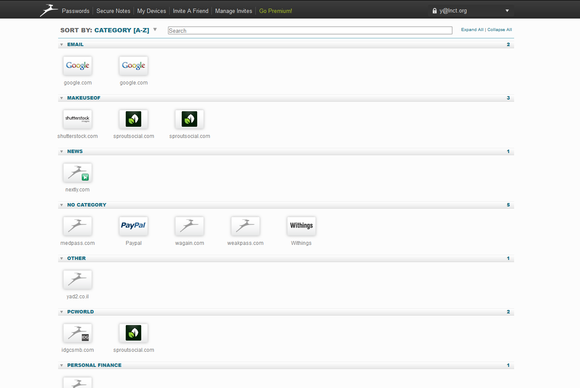The width and height of the screenshot is (580, 388).
Task: Open My Devices page
Action: click(151, 11)
